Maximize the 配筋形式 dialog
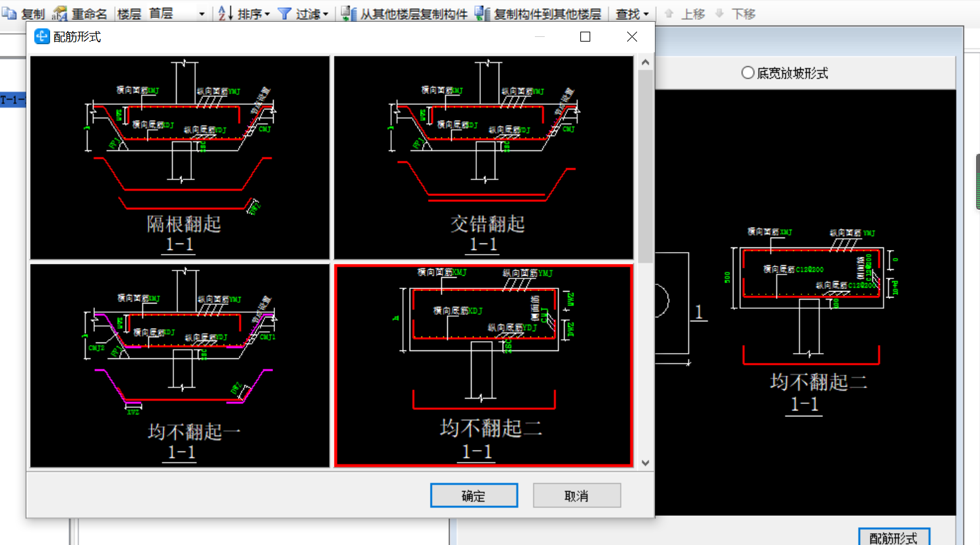This screenshot has height=545, width=980. coord(585,37)
